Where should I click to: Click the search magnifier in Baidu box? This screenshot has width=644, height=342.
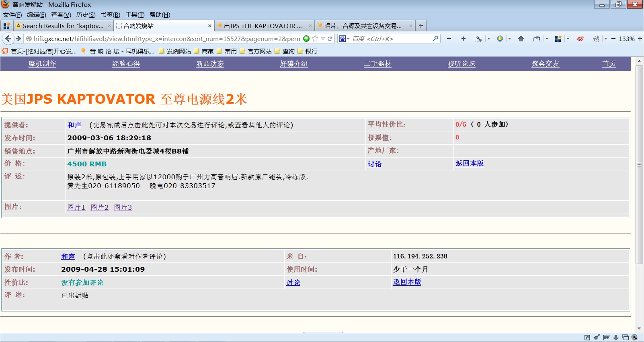click(x=435, y=39)
